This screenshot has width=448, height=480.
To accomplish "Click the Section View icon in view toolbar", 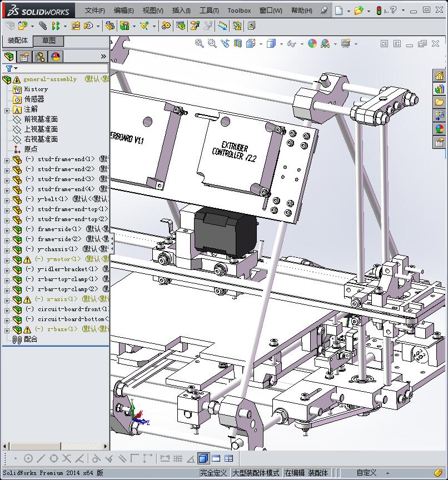I will tap(238, 43).
